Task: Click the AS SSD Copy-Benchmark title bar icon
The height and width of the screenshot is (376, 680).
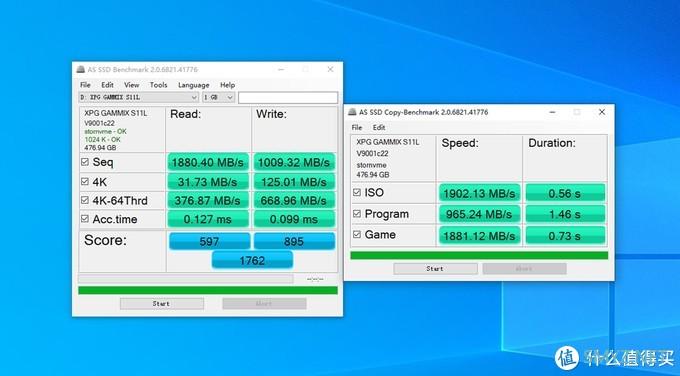Action: 353,112
